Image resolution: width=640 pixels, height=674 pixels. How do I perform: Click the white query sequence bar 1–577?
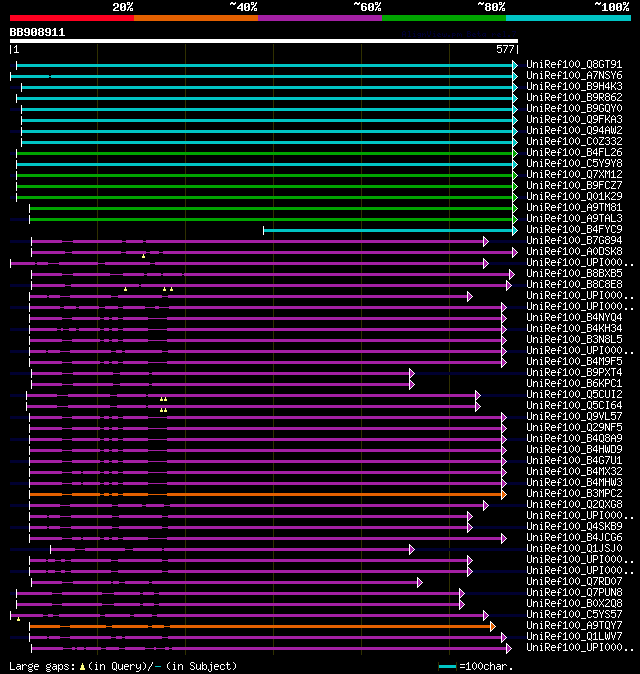coord(264,41)
